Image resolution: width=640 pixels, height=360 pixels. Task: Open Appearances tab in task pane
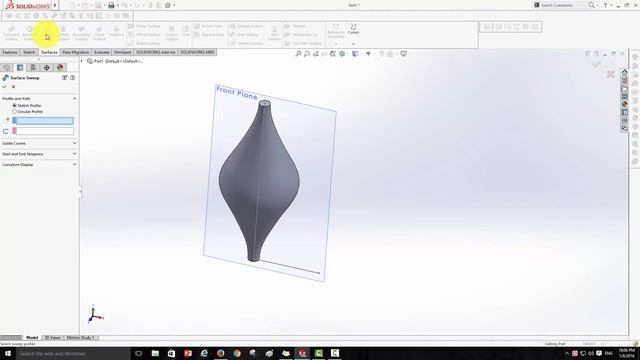624,104
